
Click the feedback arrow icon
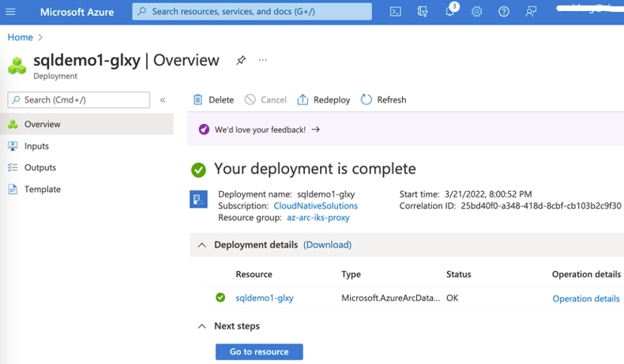click(x=316, y=129)
